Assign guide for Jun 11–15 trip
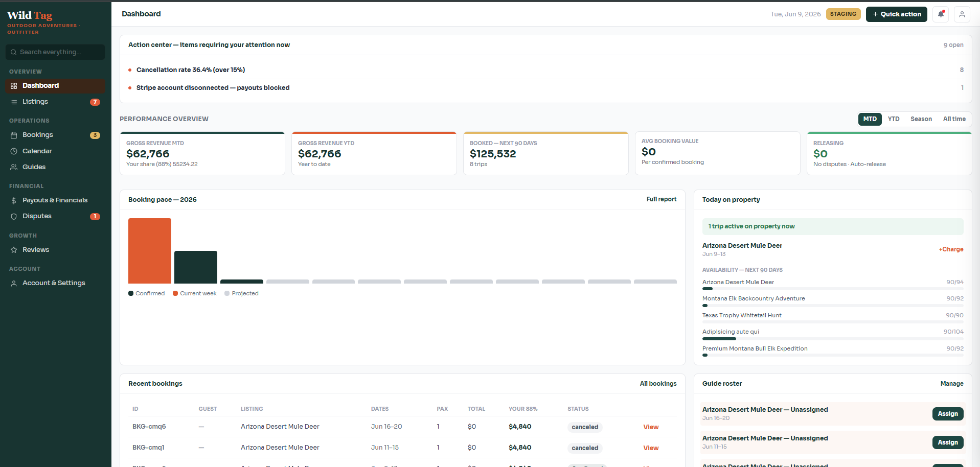The width and height of the screenshot is (980, 467). (948, 442)
